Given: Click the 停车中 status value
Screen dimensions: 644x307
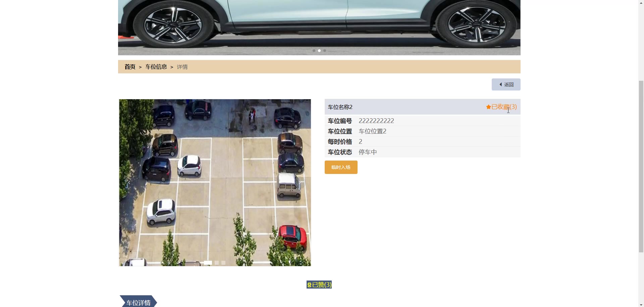Looking at the screenshot, I should click(368, 152).
